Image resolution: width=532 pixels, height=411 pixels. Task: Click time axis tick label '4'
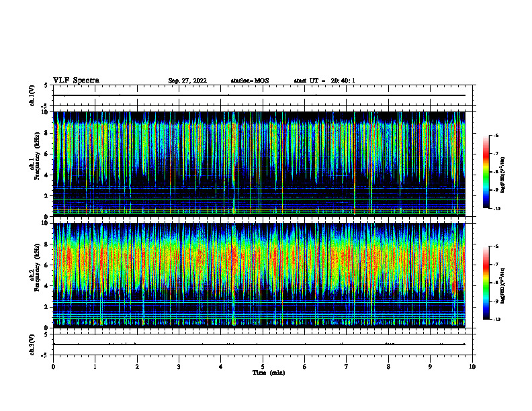(221, 367)
